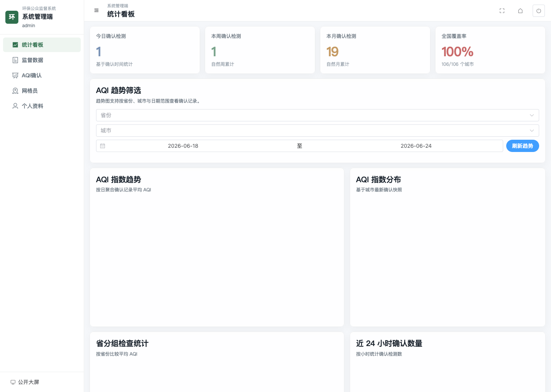Click the 统计看板 chart icon in sidebar
The width and height of the screenshot is (551, 392).
[15, 45]
